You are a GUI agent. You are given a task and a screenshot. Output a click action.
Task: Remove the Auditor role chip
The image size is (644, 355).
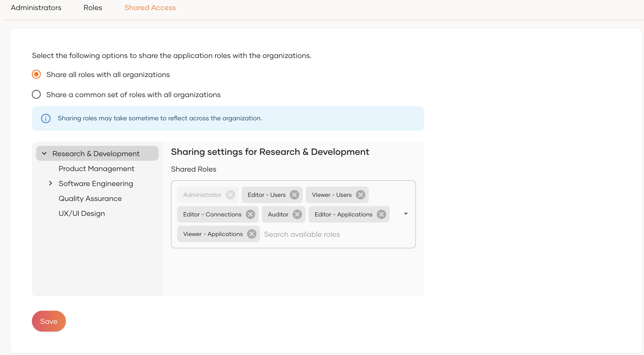click(x=297, y=214)
